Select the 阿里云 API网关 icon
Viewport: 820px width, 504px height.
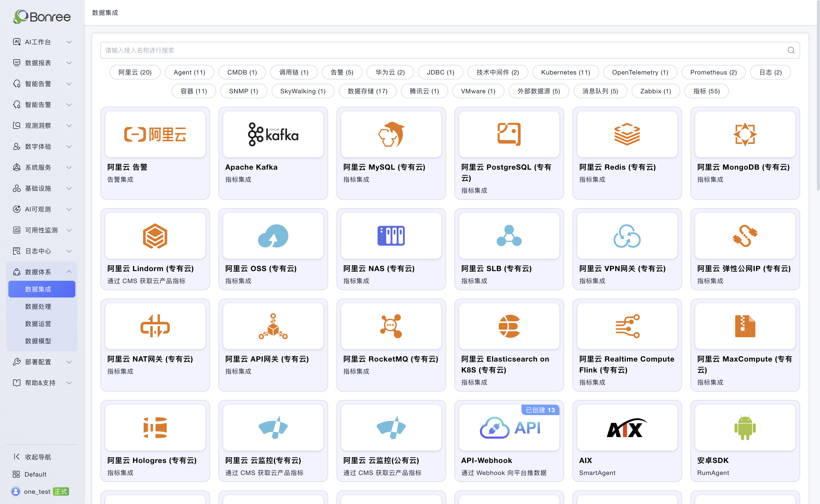pos(273,326)
